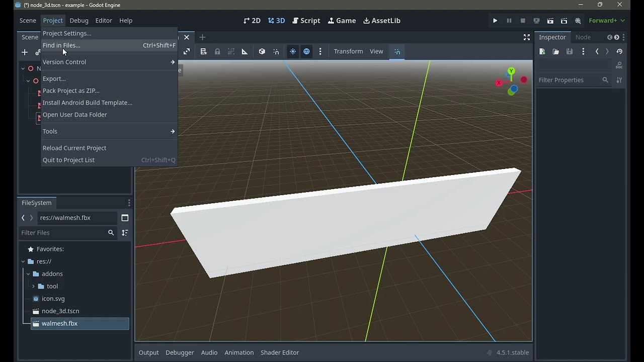This screenshot has width=644, height=362.
Task: Open sun and environment settings dots
Action: point(320,51)
